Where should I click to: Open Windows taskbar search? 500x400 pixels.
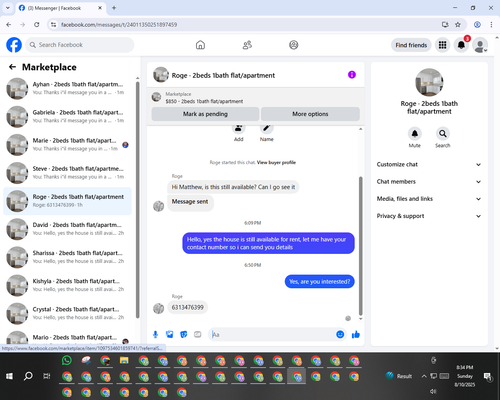click(x=28, y=376)
